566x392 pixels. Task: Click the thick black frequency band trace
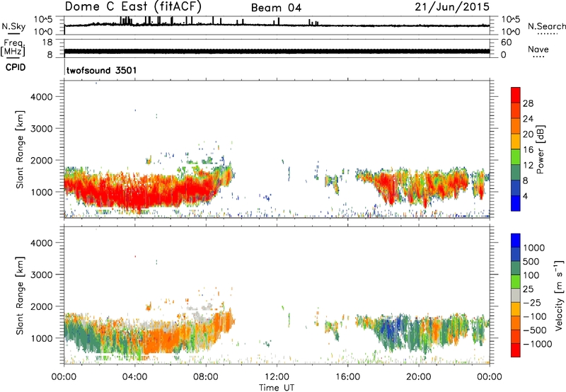tap(277, 51)
